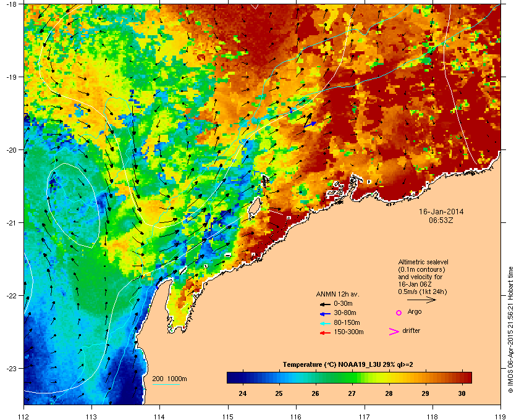The height and width of the screenshot is (420, 519).
Task: Click the longitude axis label 112
Action: [x=24, y=416]
